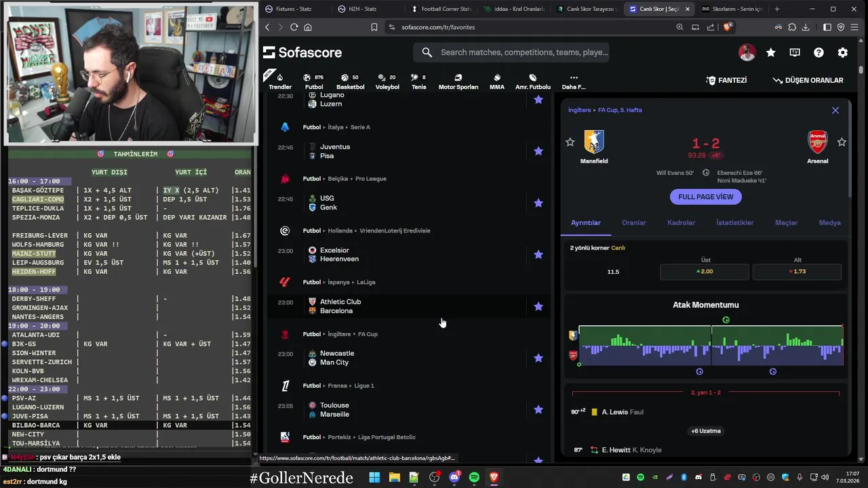Image resolution: width=868 pixels, height=488 pixels.
Task: Expand the Daha F... more sports menu
Action: click(574, 81)
